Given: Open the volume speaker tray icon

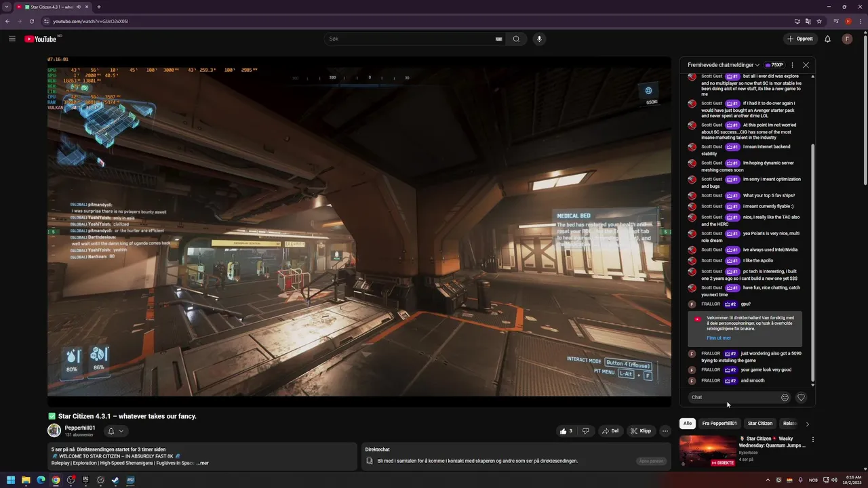Looking at the screenshot, I should 835,480.
